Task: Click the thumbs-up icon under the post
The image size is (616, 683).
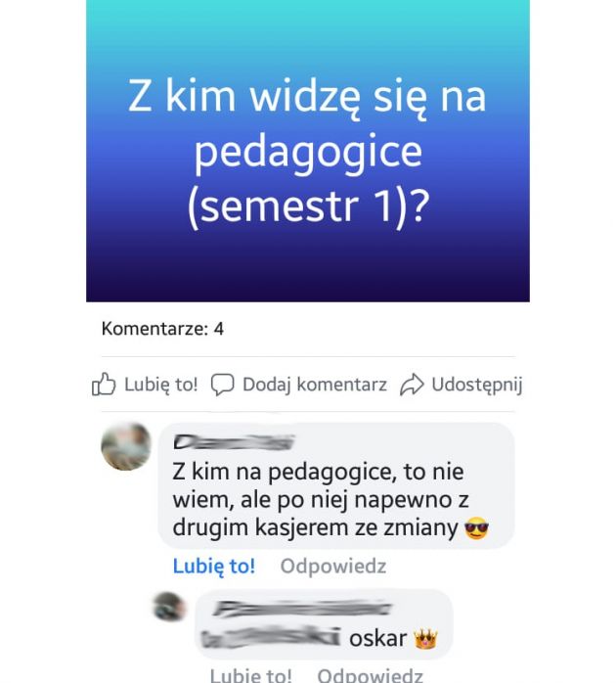Action: click(104, 385)
